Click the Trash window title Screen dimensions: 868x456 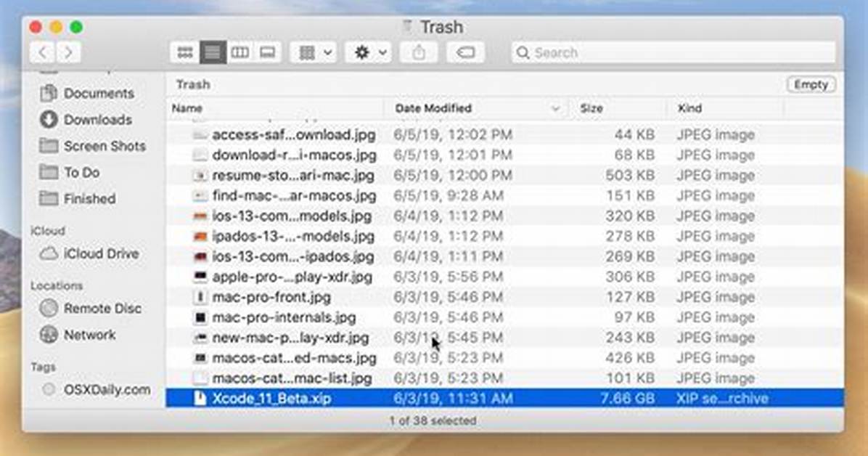441,27
